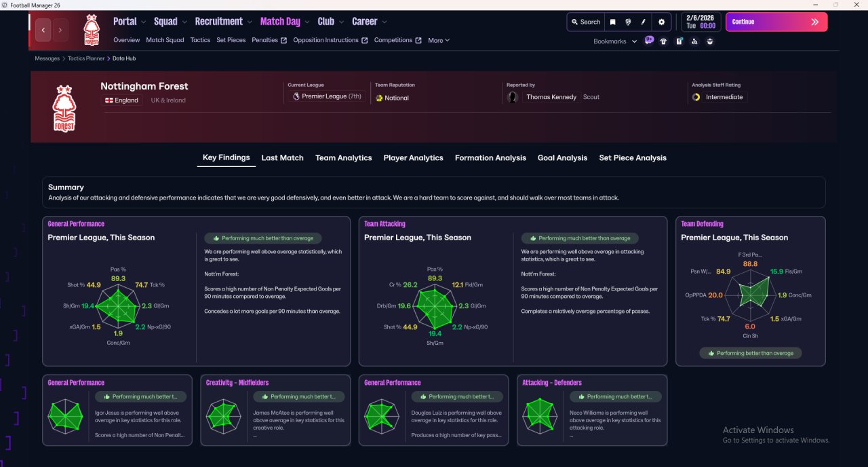Viewport: 868px width, 467px height.
Task: Click the Premier League (7th) competition badge
Action: [296, 97]
